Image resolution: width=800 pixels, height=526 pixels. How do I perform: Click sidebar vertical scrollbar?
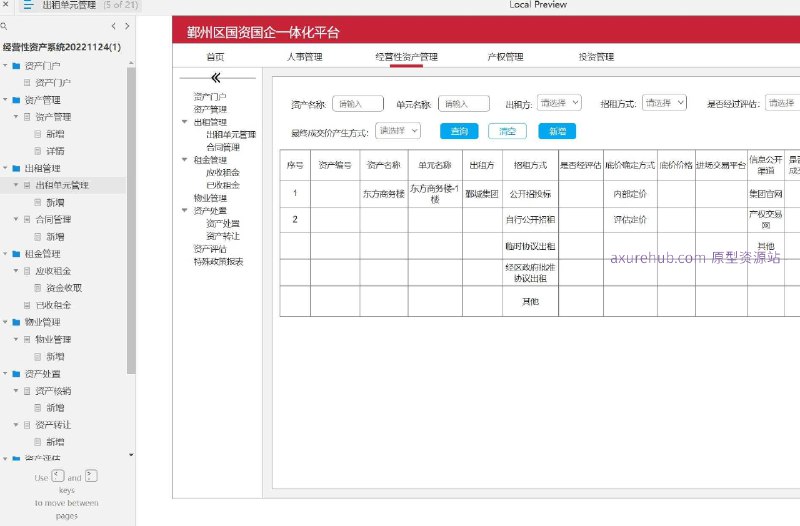pos(131,220)
